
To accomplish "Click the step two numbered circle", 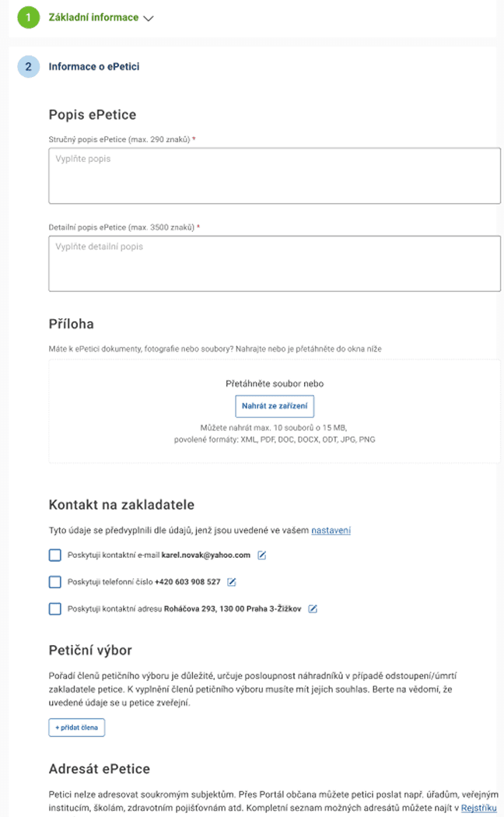I will (29, 67).
